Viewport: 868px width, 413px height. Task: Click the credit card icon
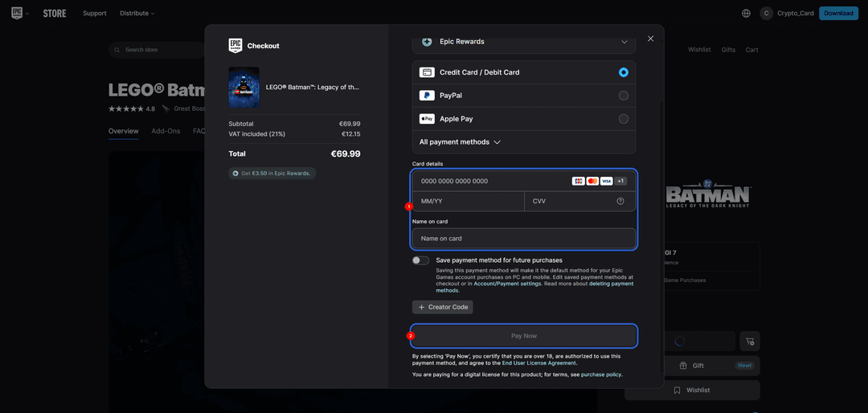427,72
